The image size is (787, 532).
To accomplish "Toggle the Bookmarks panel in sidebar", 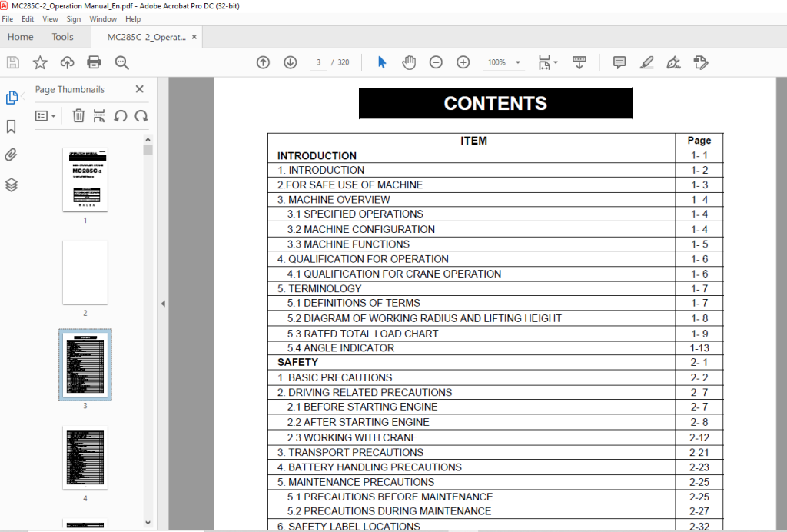I will click(x=11, y=127).
